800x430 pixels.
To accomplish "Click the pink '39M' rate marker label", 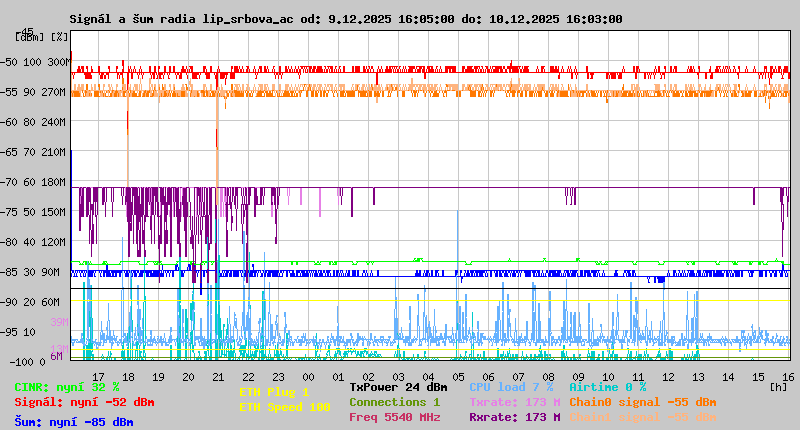I will click(x=59, y=322).
